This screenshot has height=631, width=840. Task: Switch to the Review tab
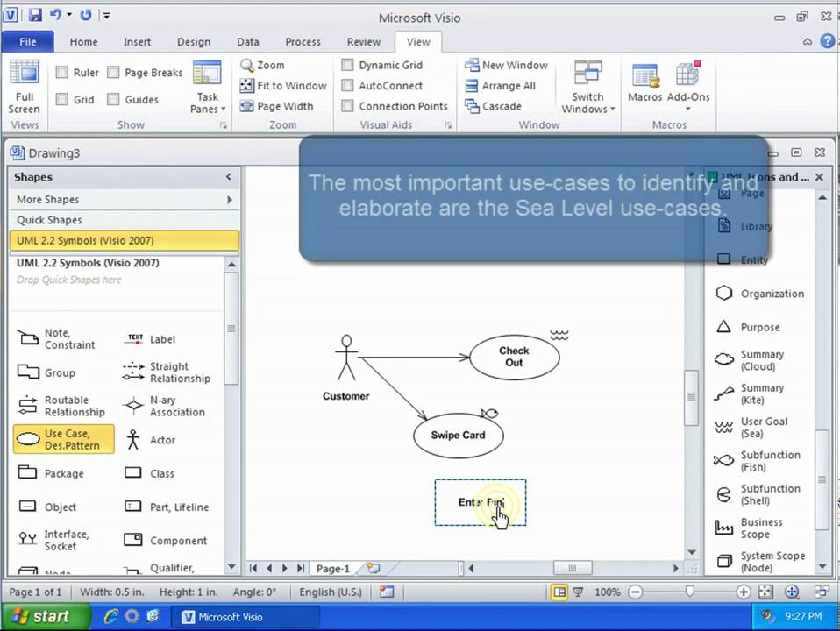(x=364, y=42)
